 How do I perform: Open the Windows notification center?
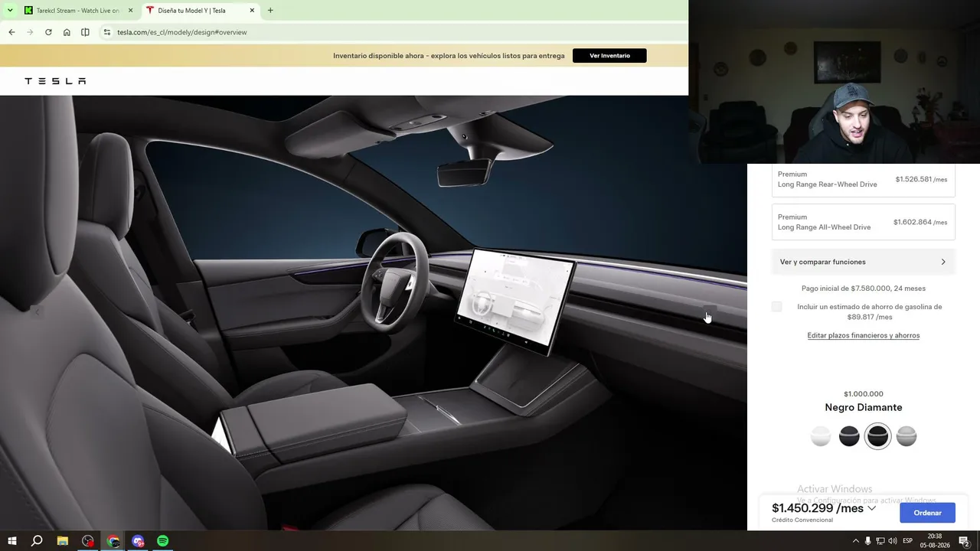pos(965,541)
